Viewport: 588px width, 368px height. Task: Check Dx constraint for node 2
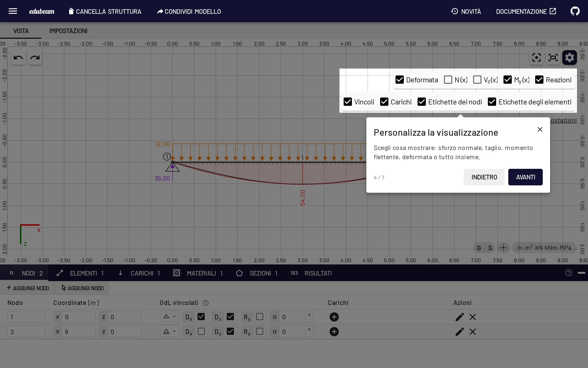click(x=201, y=331)
